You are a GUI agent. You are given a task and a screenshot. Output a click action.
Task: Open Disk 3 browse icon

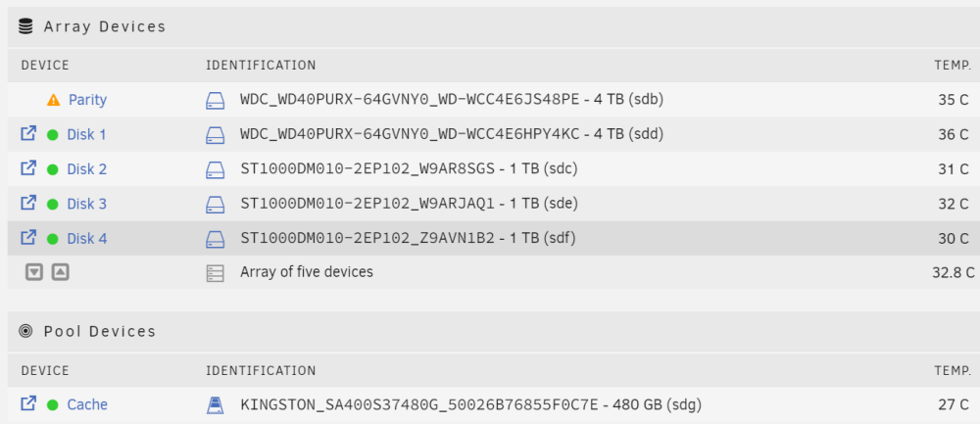pos(28,203)
